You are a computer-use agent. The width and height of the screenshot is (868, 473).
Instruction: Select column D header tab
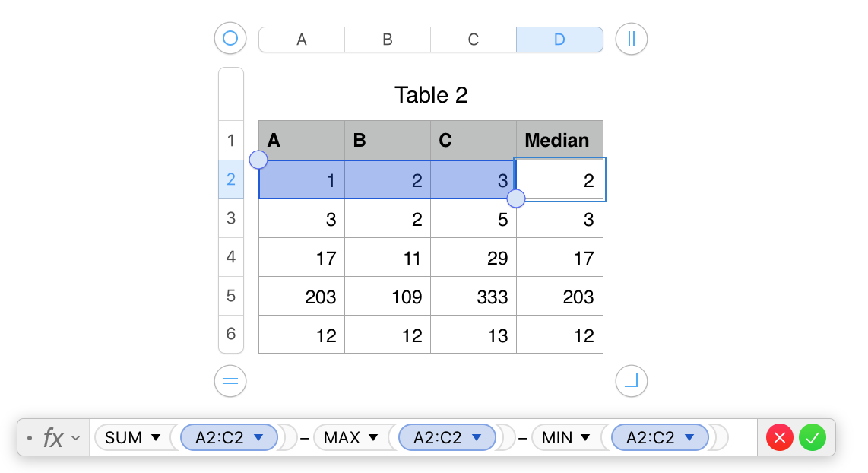(559, 40)
